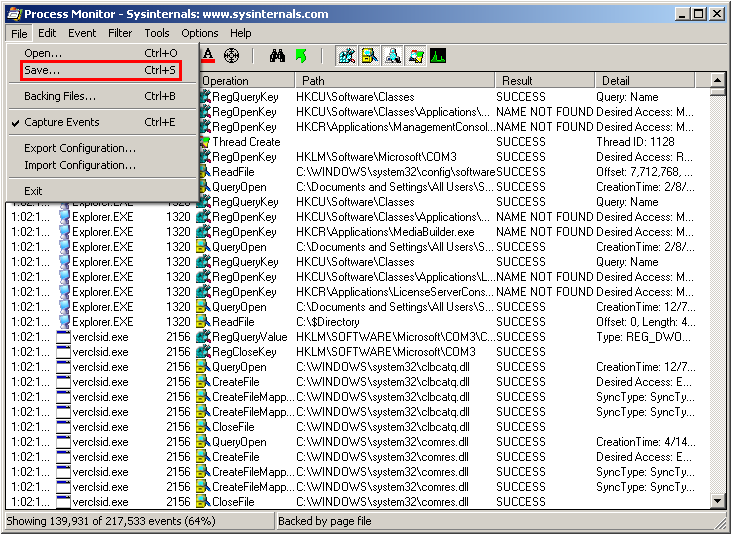This screenshot has width=731, height=534.
Task: Open the Filter menu
Action: coord(120,33)
